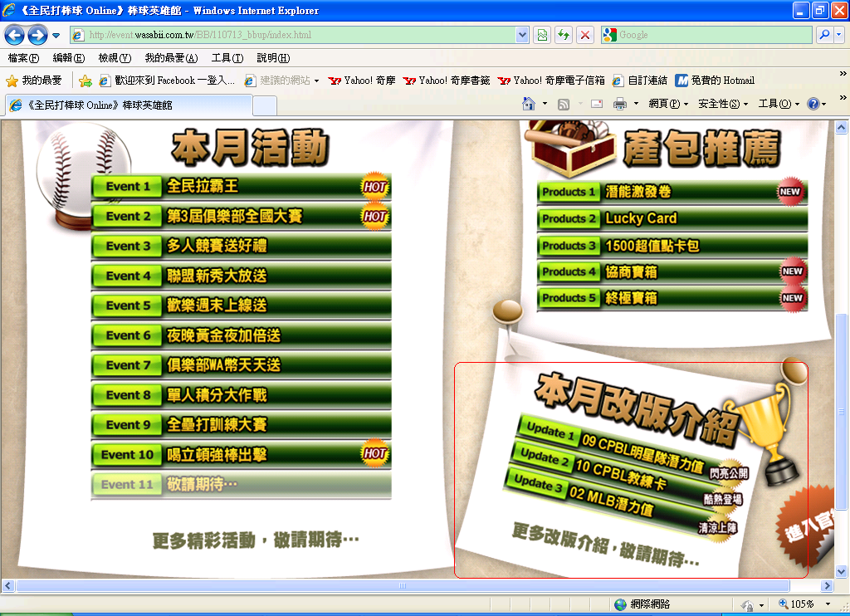Open a new blank tab
Viewport: 850px width, 616px height.
coord(265,105)
